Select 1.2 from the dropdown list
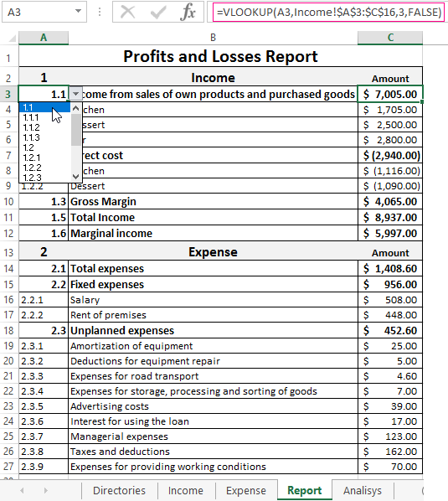This screenshot has width=448, height=501. [44, 147]
